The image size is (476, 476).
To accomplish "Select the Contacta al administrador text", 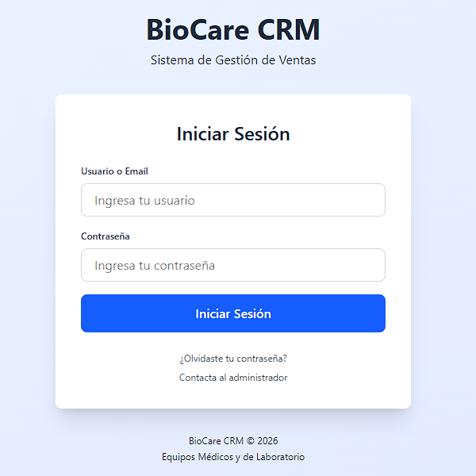I will tap(233, 378).
